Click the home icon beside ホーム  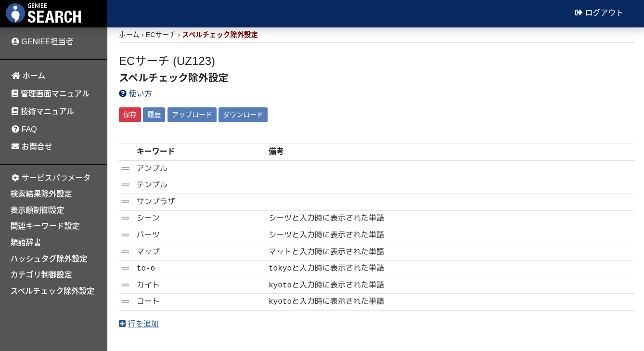[15, 75]
